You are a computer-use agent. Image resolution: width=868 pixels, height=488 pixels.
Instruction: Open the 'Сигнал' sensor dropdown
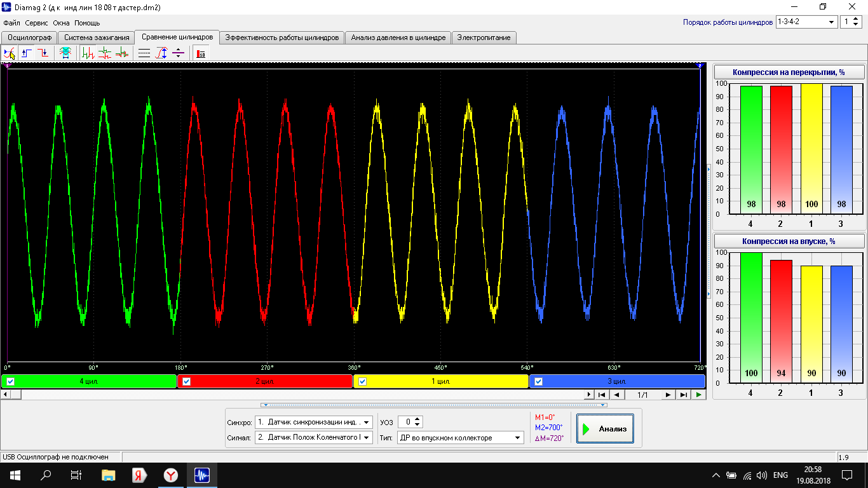(x=313, y=437)
